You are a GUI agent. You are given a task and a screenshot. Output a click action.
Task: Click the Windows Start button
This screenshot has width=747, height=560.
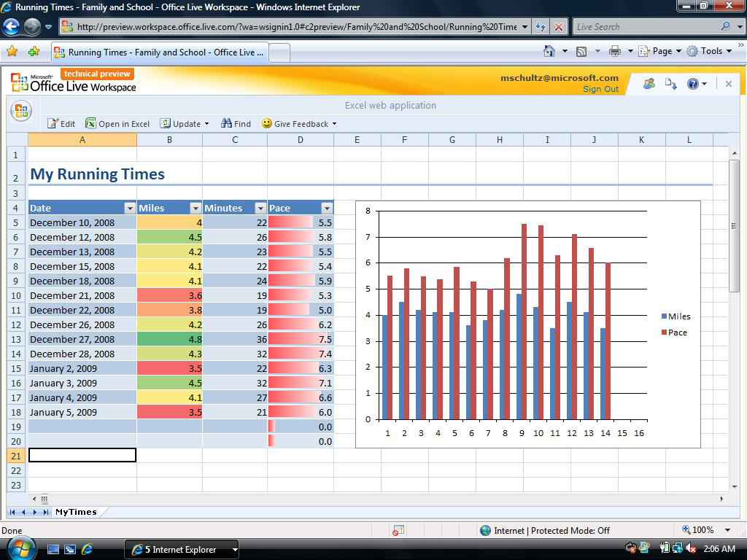(20, 548)
